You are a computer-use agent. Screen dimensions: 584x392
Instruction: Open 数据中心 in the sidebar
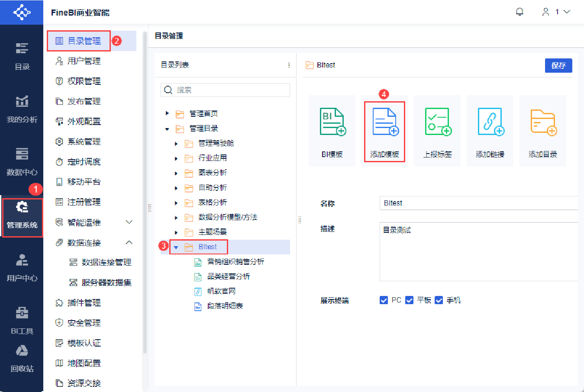22,162
